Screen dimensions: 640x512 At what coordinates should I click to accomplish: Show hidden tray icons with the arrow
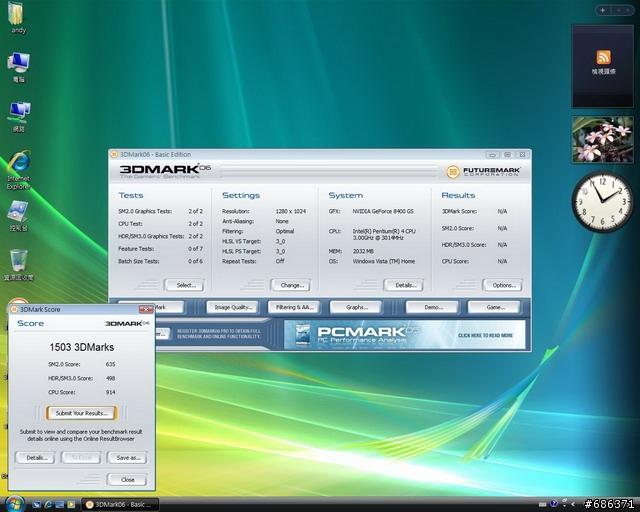pyautogui.click(x=573, y=504)
